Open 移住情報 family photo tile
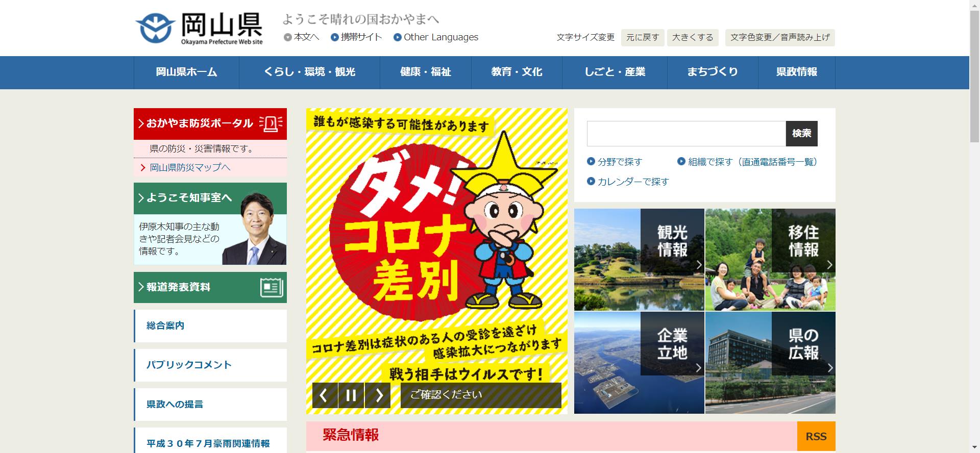980x453 pixels. tap(770, 260)
